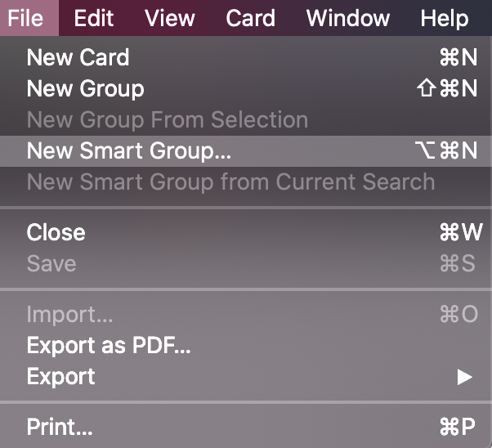Open the Window menu

click(348, 17)
